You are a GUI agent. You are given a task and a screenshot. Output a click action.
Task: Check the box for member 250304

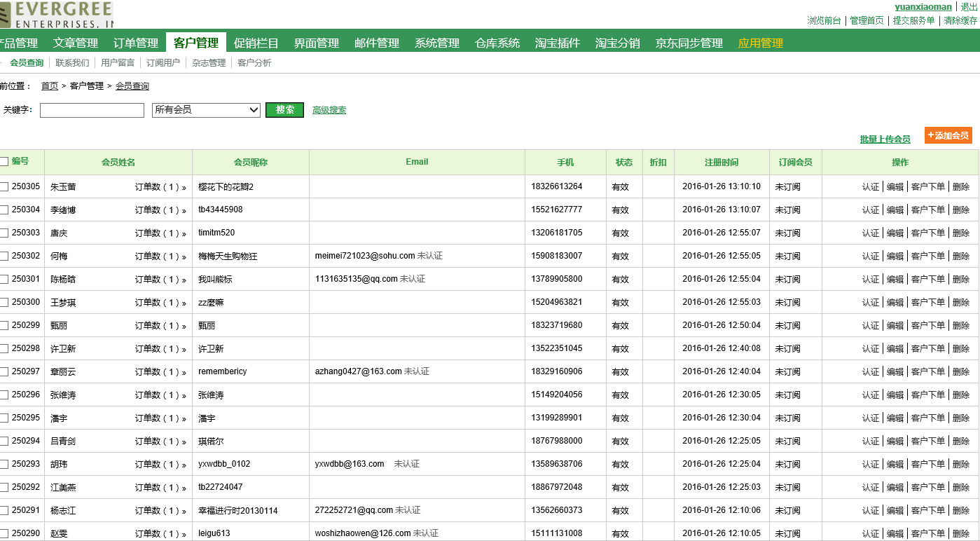point(4,210)
